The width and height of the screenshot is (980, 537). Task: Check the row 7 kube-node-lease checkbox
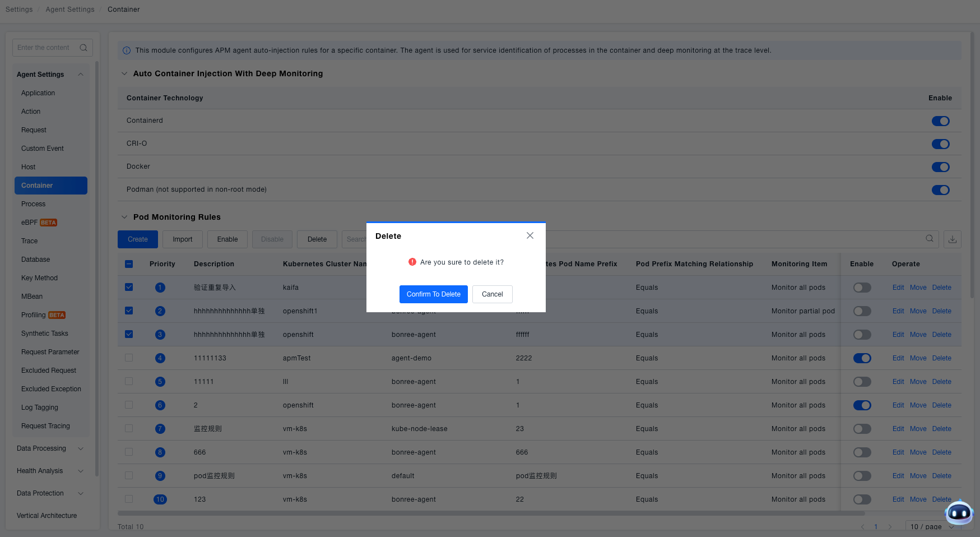[x=129, y=428]
